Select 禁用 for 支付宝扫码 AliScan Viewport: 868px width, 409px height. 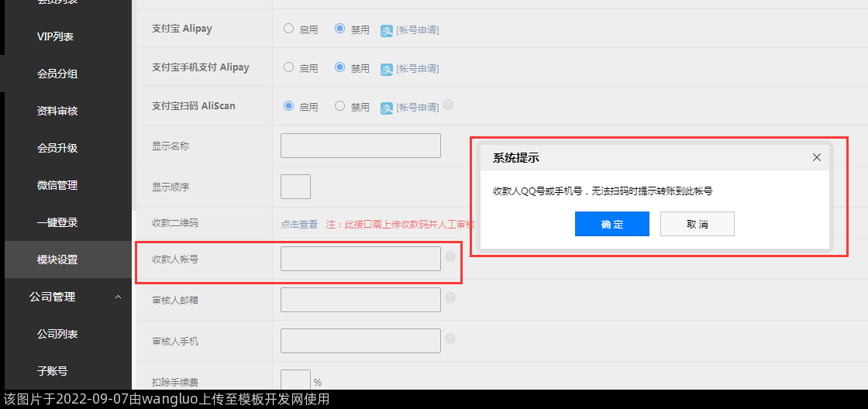[x=340, y=106]
